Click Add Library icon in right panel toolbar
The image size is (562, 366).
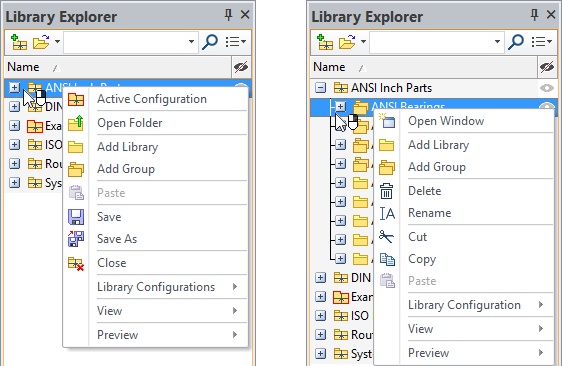point(325,42)
